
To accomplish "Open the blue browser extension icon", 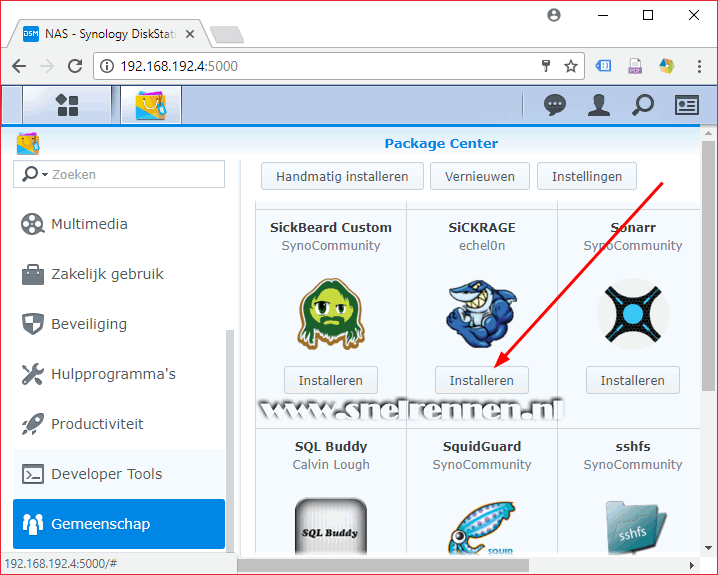I will 603,66.
